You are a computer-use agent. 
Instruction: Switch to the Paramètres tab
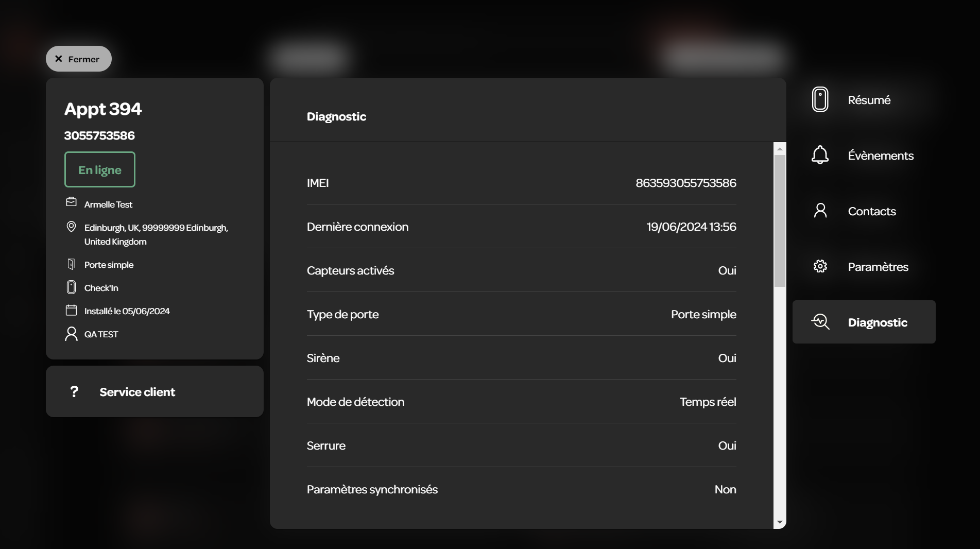tap(878, 267)
